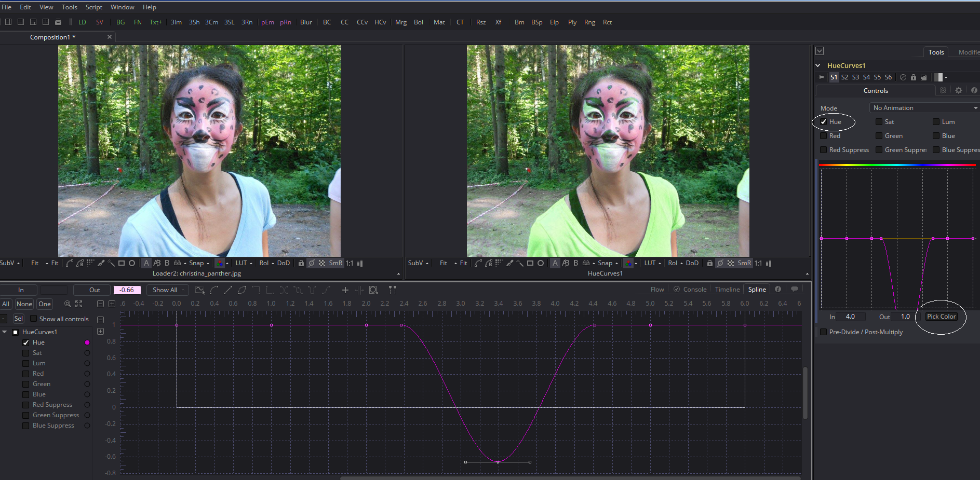Add a Mrg merge tool
This screenshot has width=980, height=480.
click(x=400, y=22)
